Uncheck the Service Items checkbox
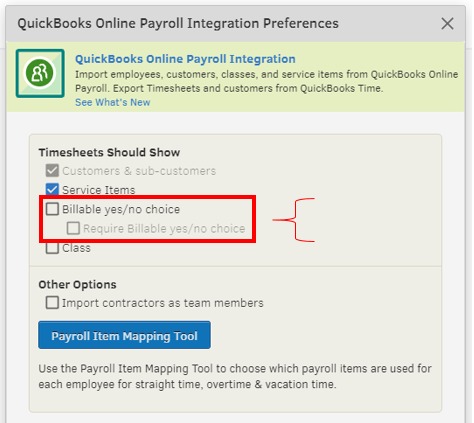The image size is (474, 423). coord(52,190)
